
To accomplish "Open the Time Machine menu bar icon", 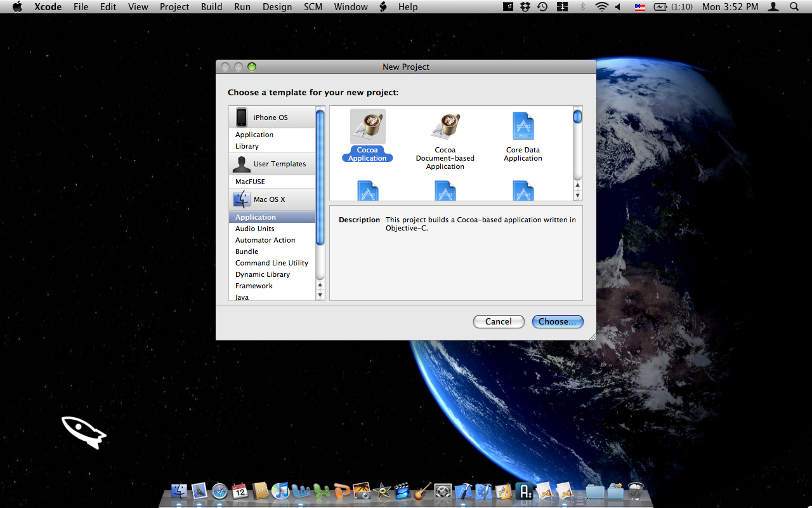I will (x=542, y=7).
